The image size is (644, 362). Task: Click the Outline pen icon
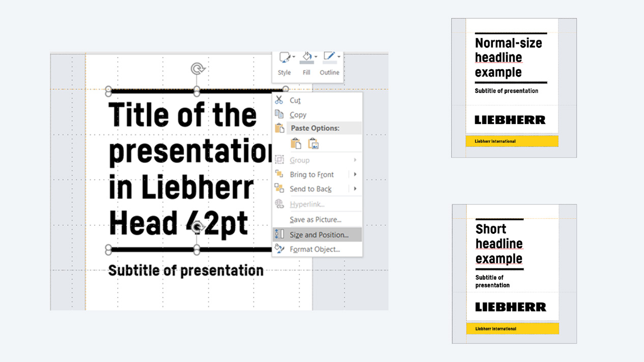coord(329,56)
